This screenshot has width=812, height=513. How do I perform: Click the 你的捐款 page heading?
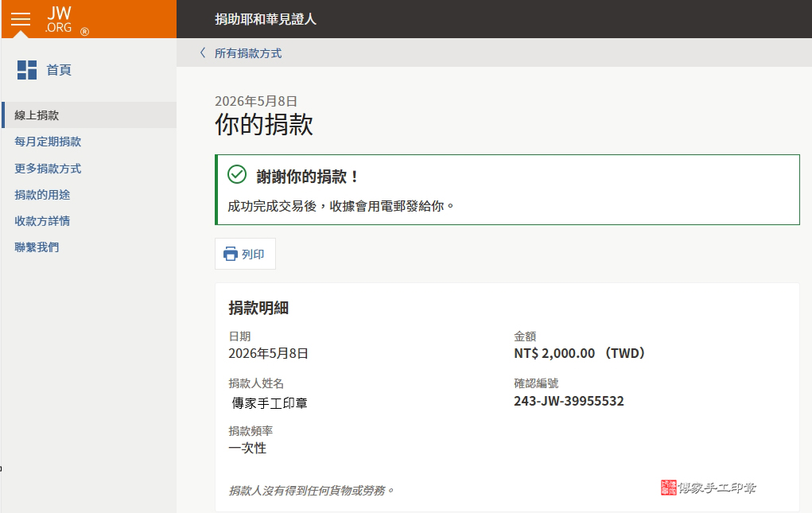point(263,125)
